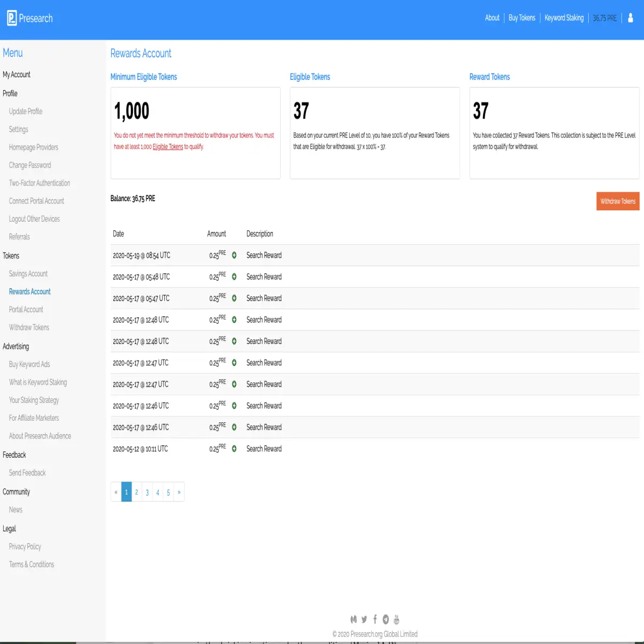The height and width of the screenshot is (644, 644).
Task: Click the Reward Tokens card title
Action: (489, 77)
